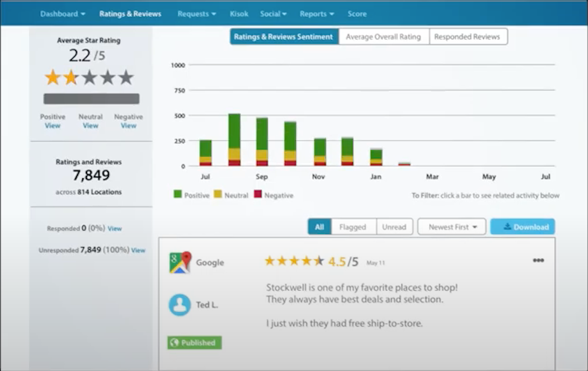Image resolution: width=588 pixels, height=371 pixels.
Task: Open the Newest First sort dropdown
Action: pyautogui.click(x=451, y=226)
